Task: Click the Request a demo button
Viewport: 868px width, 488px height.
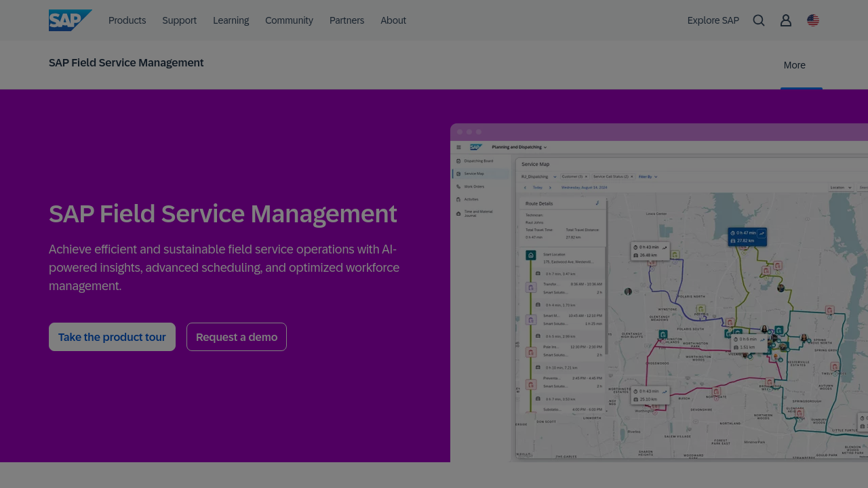Action: 237,337
